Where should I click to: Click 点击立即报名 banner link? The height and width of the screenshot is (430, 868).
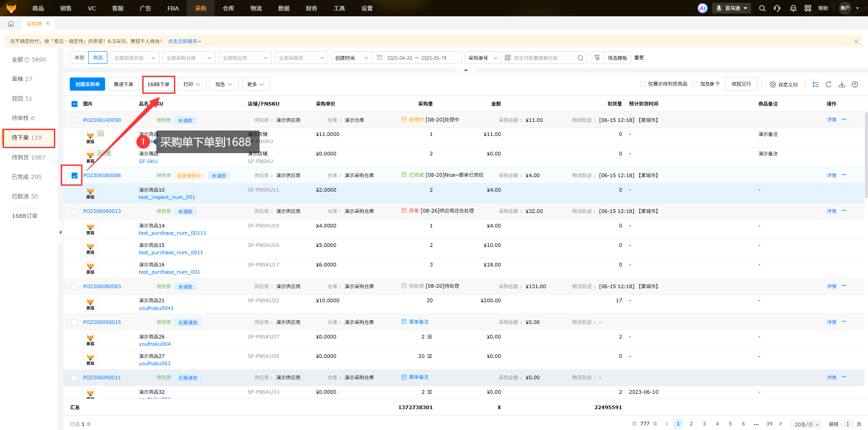185,41
